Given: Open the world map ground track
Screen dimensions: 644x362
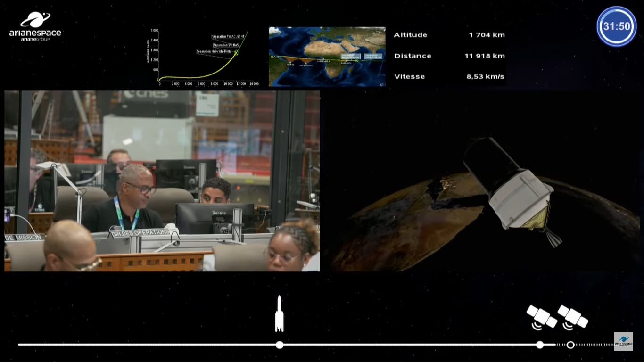Looking at the screenshot, I should [x=327, y=57].
